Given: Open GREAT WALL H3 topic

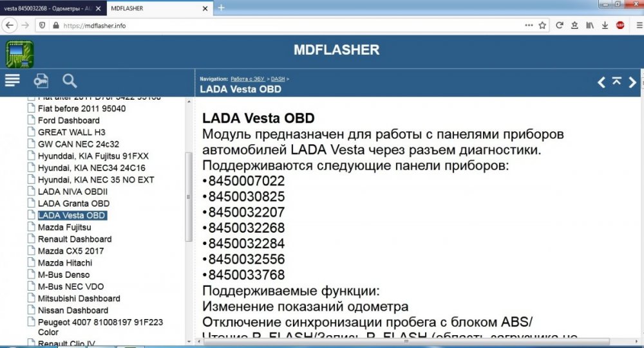Looking at the screenshot, I should pos(71,132).
